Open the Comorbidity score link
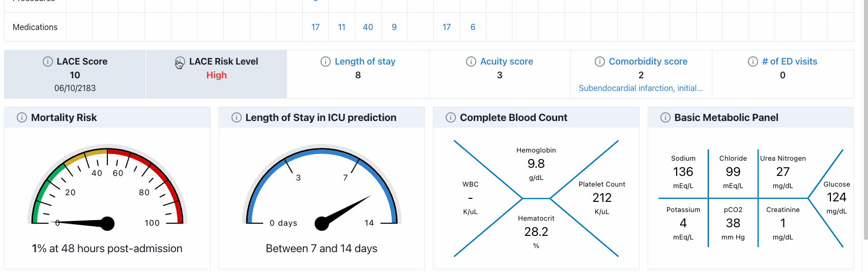The height and width of the screenshot is (272, 868). (648, 62)
